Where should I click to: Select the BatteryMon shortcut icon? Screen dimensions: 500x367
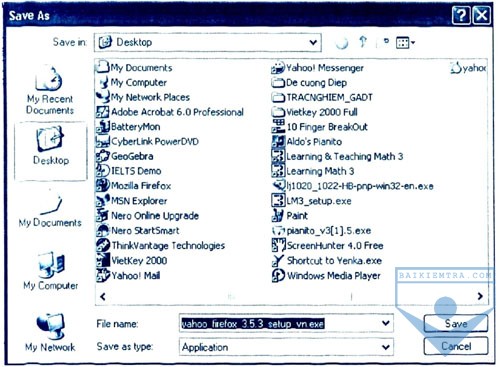[x=103, y=127]
